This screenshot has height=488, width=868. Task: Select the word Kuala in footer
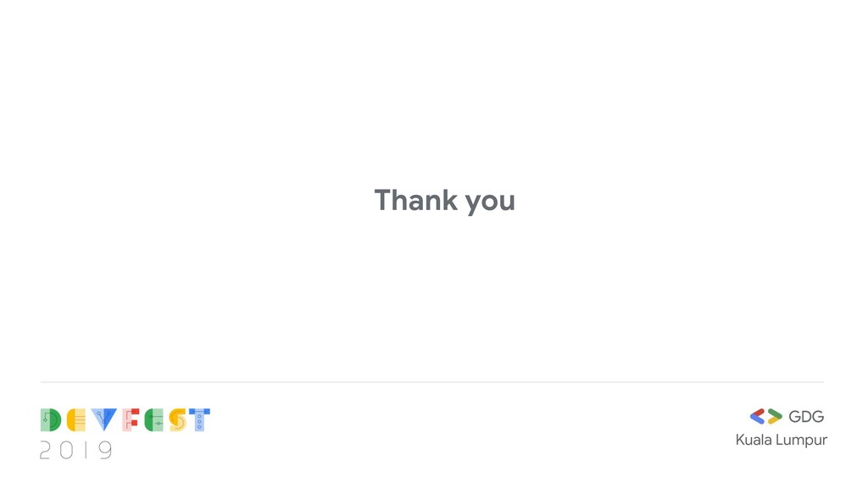point(754,440)
